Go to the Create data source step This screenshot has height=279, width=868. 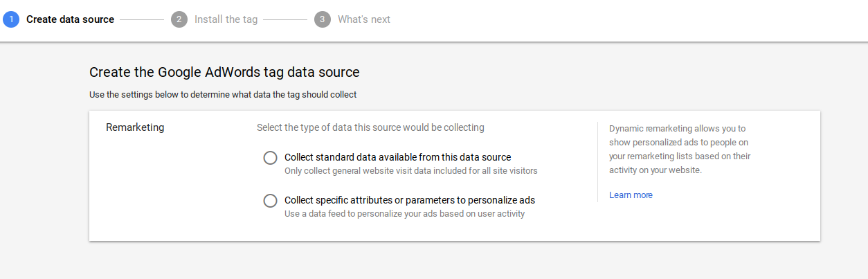point(70,19)
